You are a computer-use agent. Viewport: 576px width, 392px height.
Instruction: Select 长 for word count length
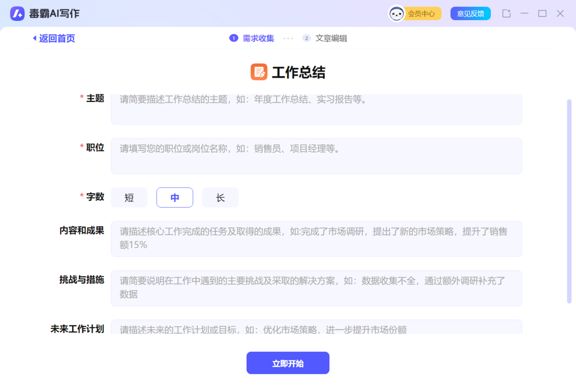pos(220,197)
